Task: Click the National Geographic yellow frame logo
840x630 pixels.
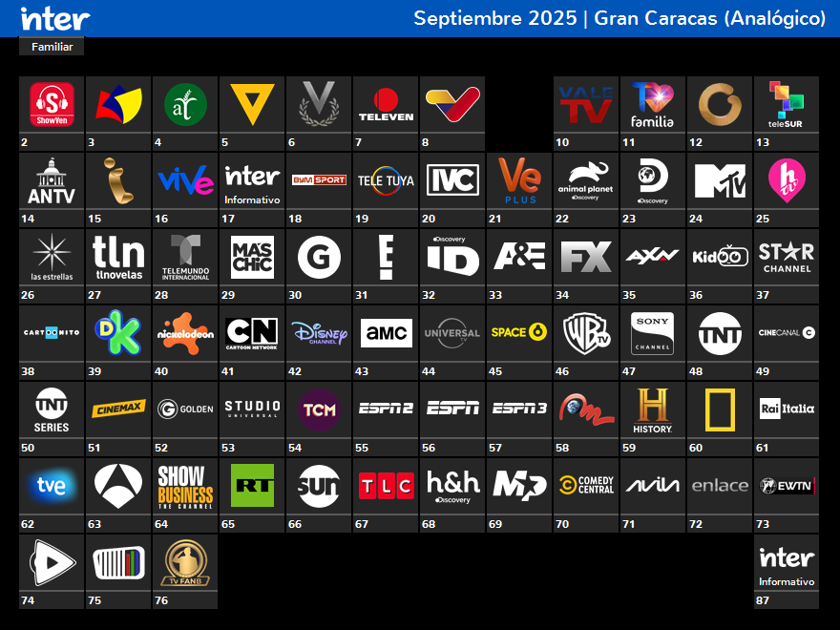Action: tap(720, 409)
